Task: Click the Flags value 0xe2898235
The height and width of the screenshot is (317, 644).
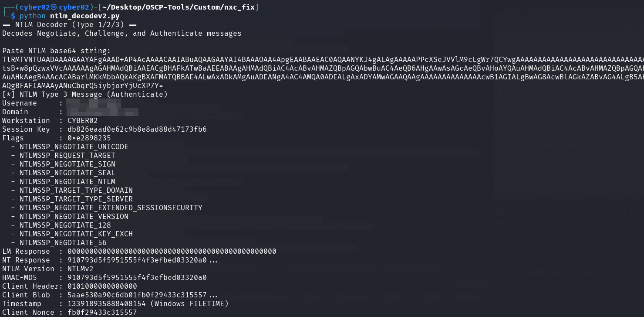Action: [89, 138]
